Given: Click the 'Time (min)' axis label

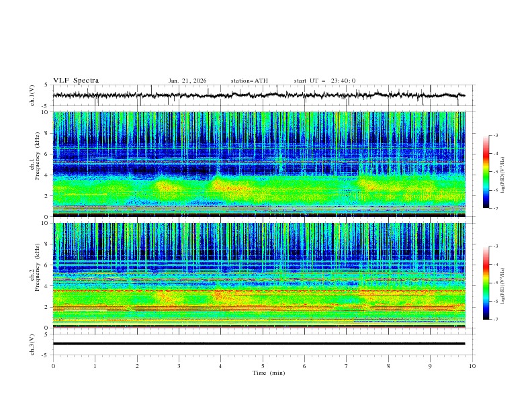Looking at the screenshot, I should coord(269,373).
